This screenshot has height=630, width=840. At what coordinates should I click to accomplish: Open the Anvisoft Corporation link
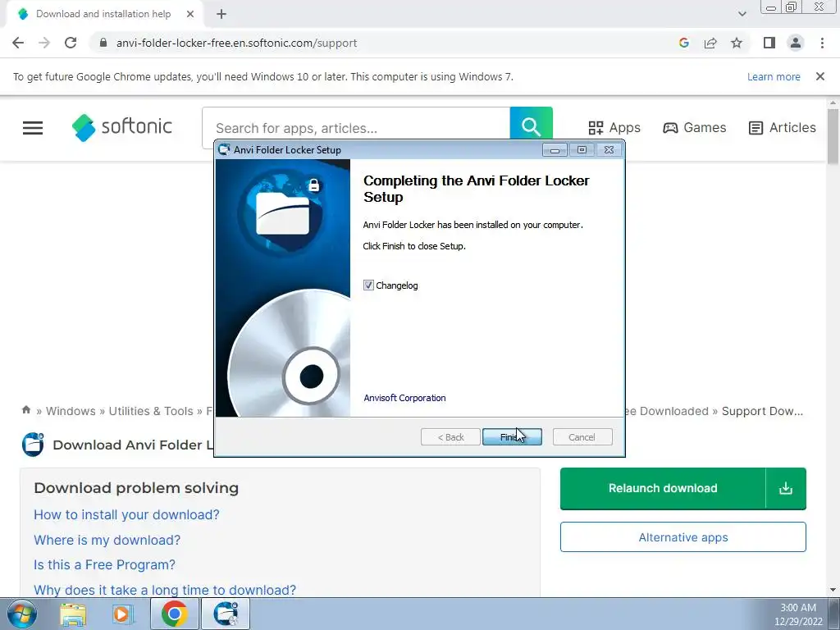pos(404,398)
